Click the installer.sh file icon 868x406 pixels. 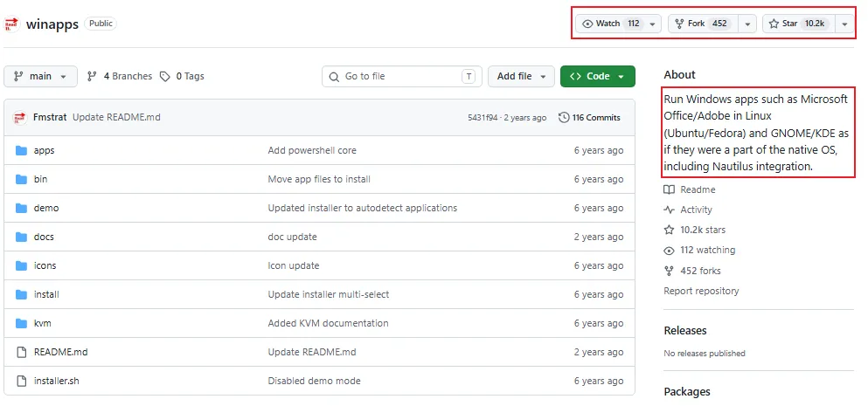[x=22, y=381]
